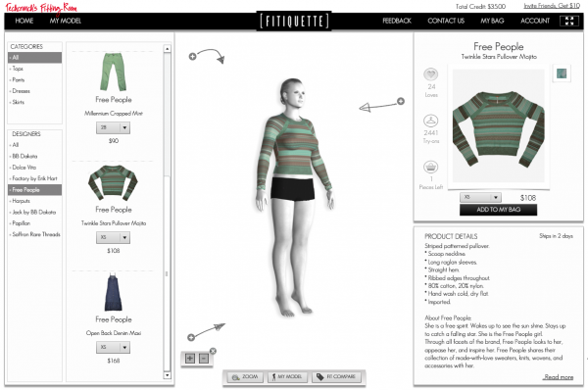Open the Fit Compare tool
Image resolution: width=588 pixels, height=390 pixels.
pos(337,377)
